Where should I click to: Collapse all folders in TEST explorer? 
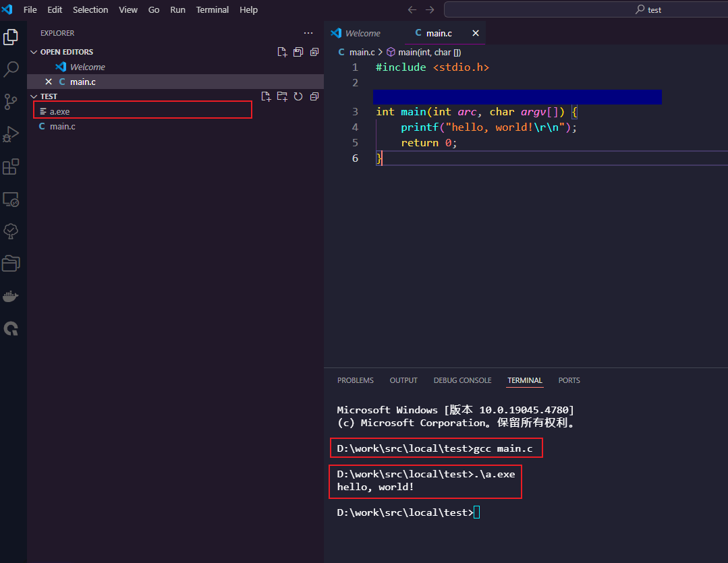tap(314, 96)
